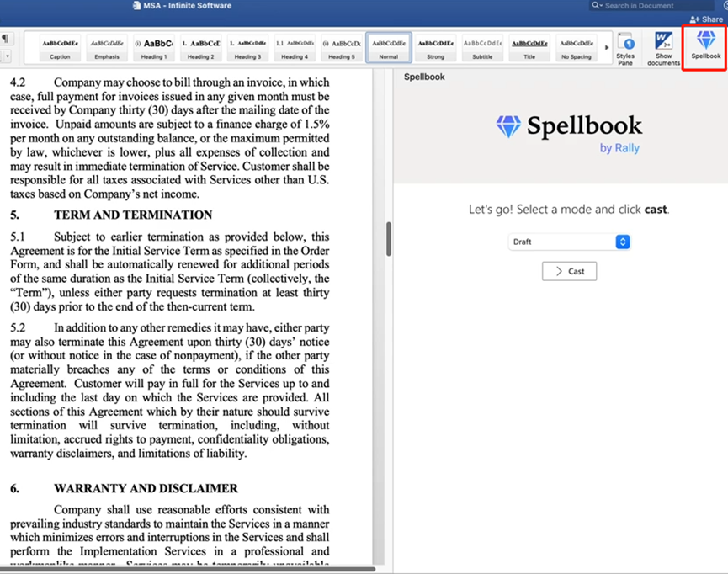Apply the Emphasis style

click(x=106, y=47)
